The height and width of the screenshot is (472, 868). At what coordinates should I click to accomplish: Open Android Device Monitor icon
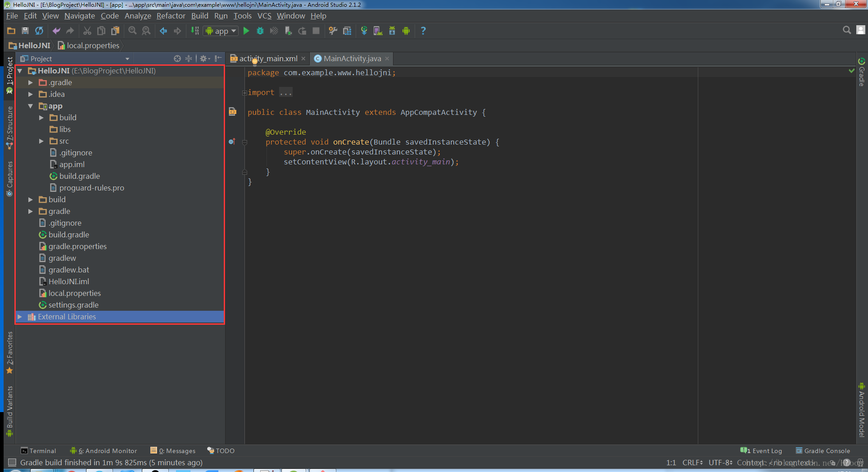(x=406, y=31)
